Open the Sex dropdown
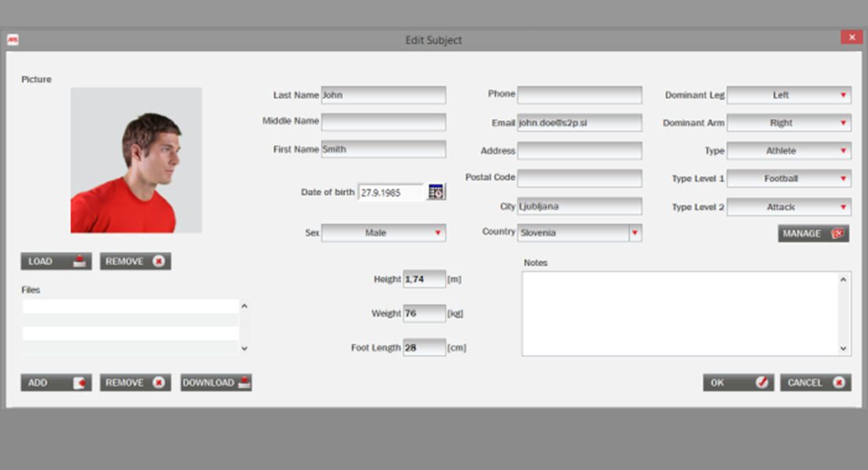 coord(383,233)
